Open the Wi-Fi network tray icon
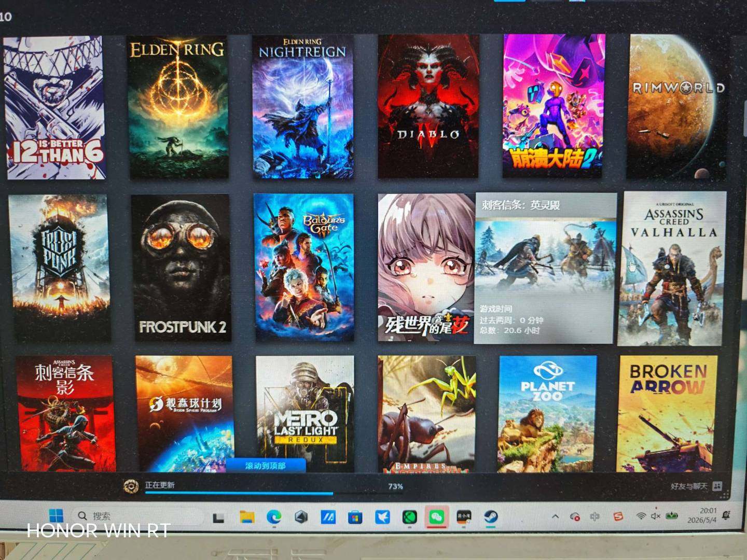The width and height of the screenshot is (747, 560). (641, 516)
